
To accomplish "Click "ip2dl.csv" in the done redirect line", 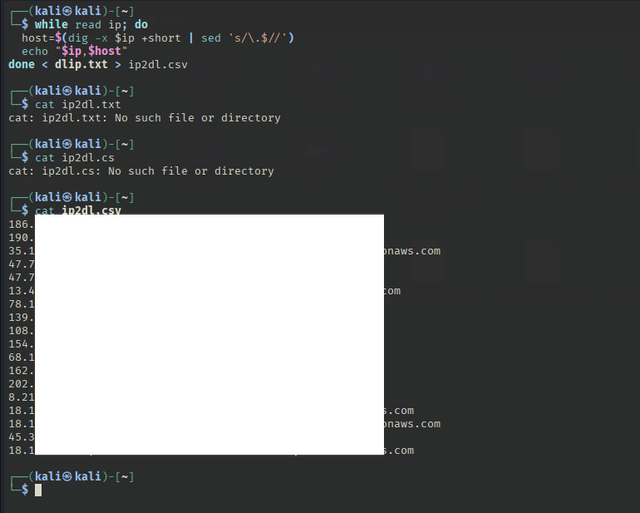I will point(158,64).
